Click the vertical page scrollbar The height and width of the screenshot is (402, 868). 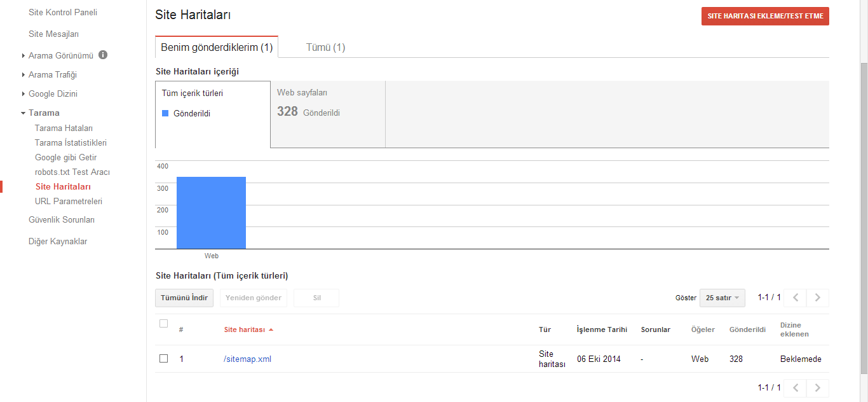(x=864, y=218)
